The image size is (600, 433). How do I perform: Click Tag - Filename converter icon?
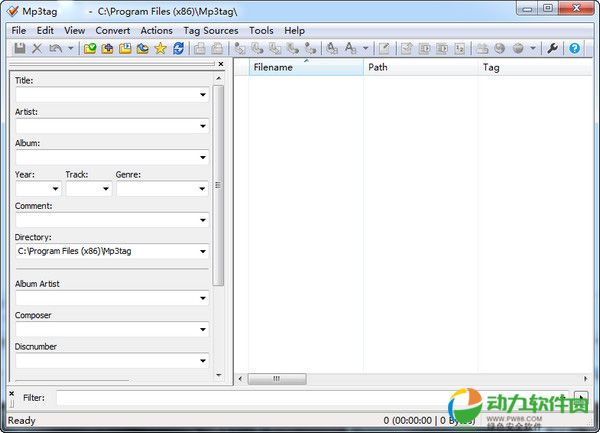[x=240, y=48]
